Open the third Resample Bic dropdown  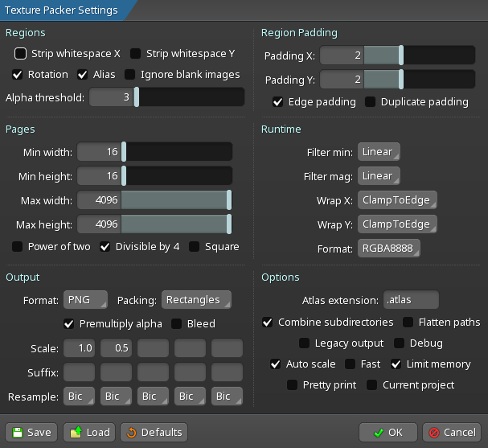(x=153, y=396)
